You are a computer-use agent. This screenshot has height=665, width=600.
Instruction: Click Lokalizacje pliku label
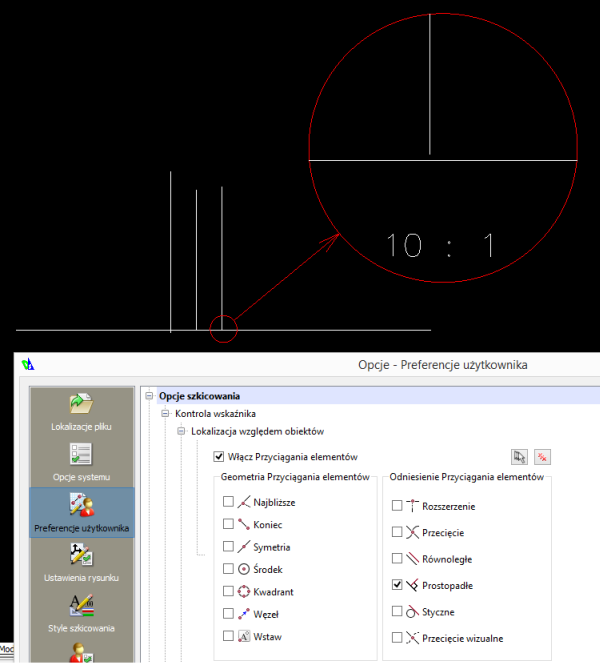coord(81,427)
